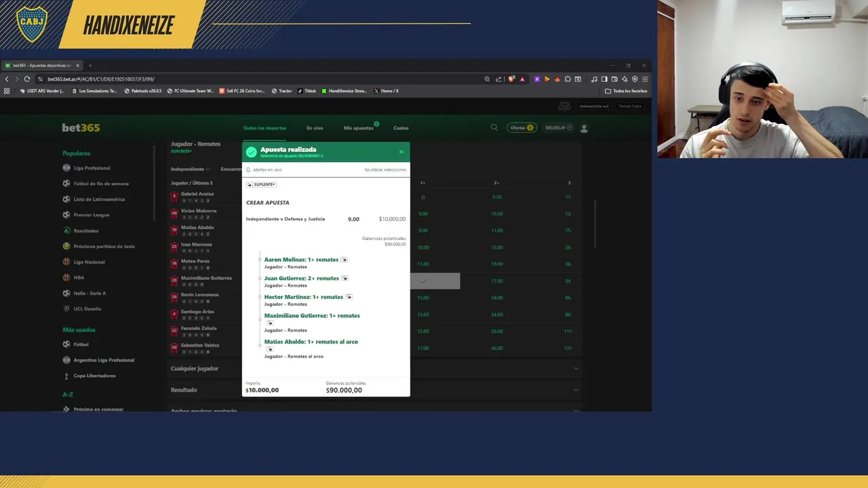Open the Tiktok bookmark
This screenshot has height=488, width=868.
point(307,91)
